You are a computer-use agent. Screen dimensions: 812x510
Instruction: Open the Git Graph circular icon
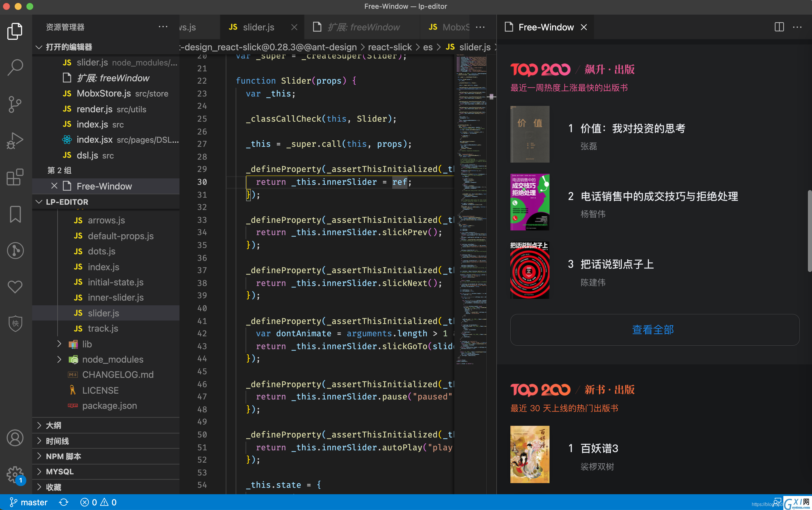(15, 251)
